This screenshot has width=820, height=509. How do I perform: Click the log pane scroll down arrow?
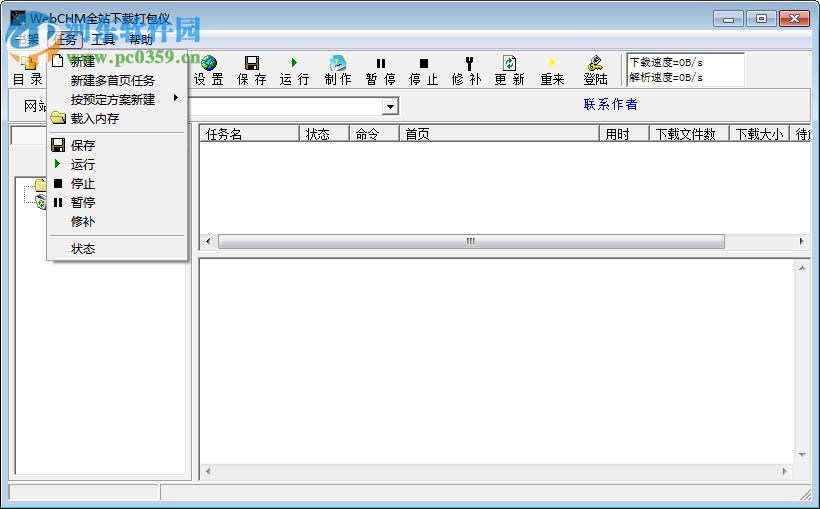click(802, 455)
